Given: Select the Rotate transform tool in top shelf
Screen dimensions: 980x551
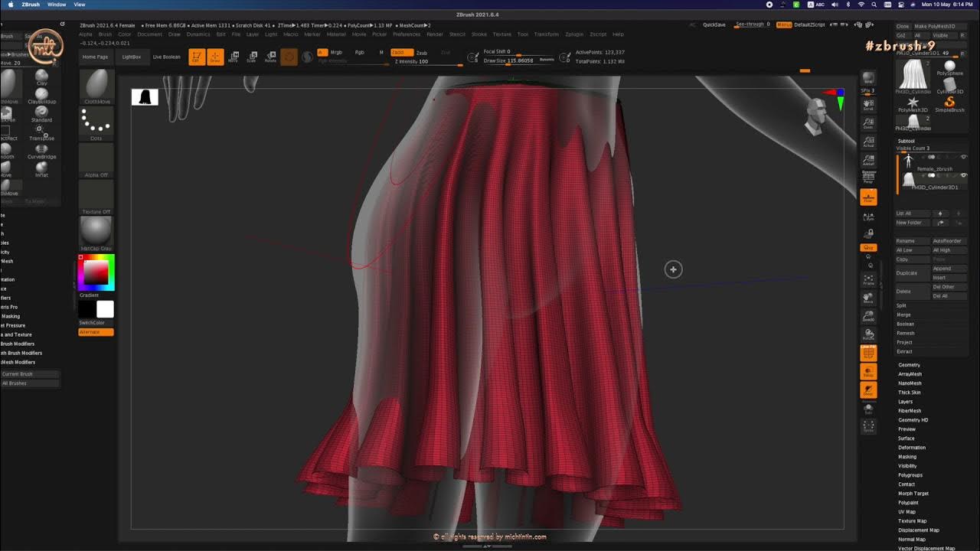Looking at the screenshot, I should (270, 57).
